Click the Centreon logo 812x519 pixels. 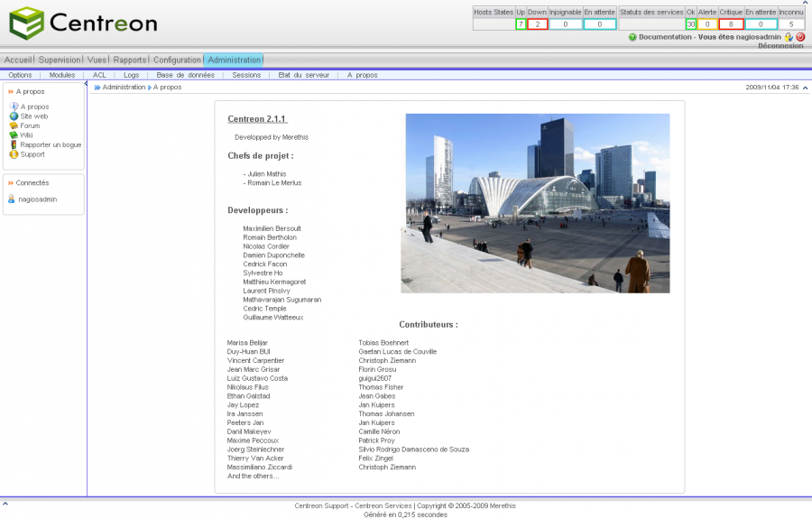tap(83, 23)
